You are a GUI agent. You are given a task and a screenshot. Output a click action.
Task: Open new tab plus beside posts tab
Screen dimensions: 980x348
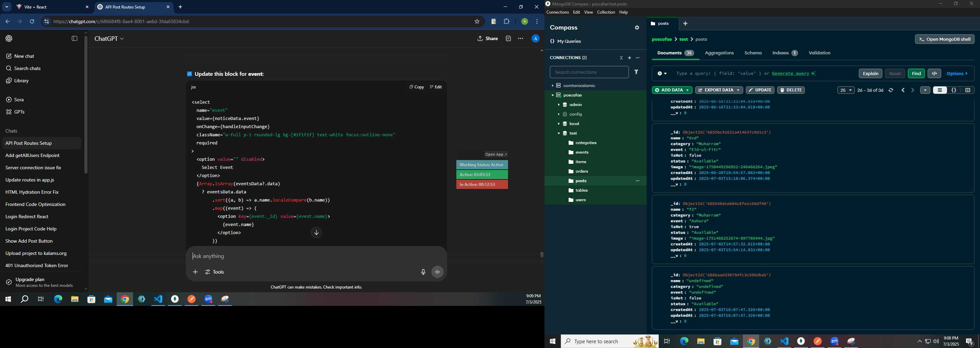[685, 23]
